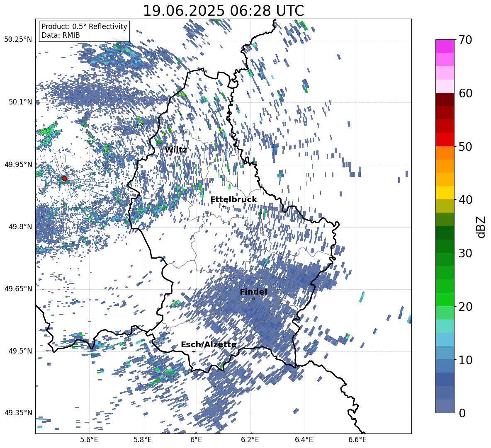Click the dBZ colorbar axis label

tap(481, 227)
